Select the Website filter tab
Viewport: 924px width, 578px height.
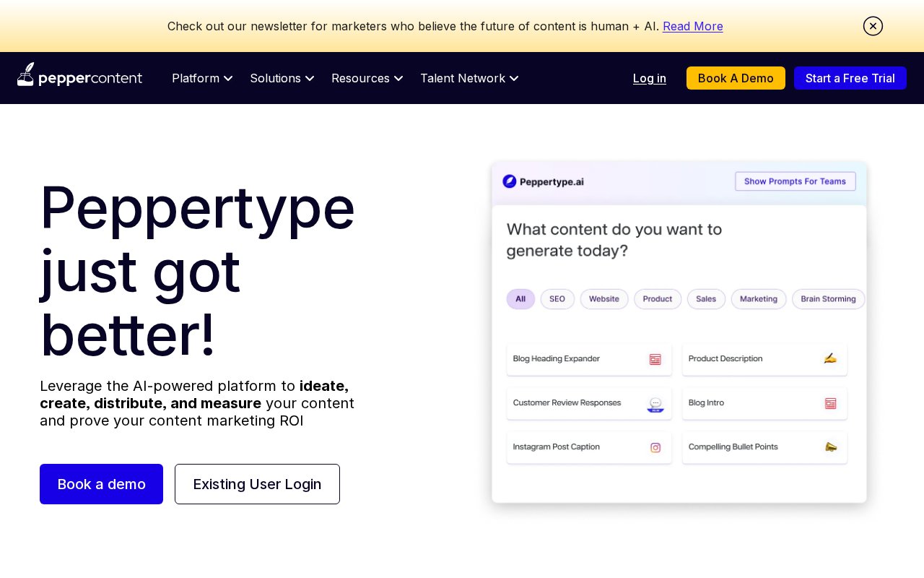tap(604, 299)
